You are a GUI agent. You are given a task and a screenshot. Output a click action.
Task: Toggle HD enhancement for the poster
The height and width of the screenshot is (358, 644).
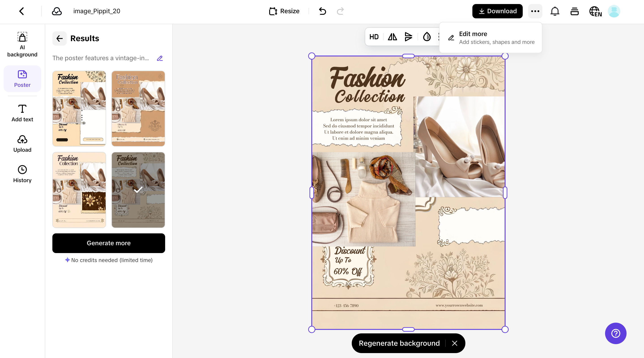point(374,37)
